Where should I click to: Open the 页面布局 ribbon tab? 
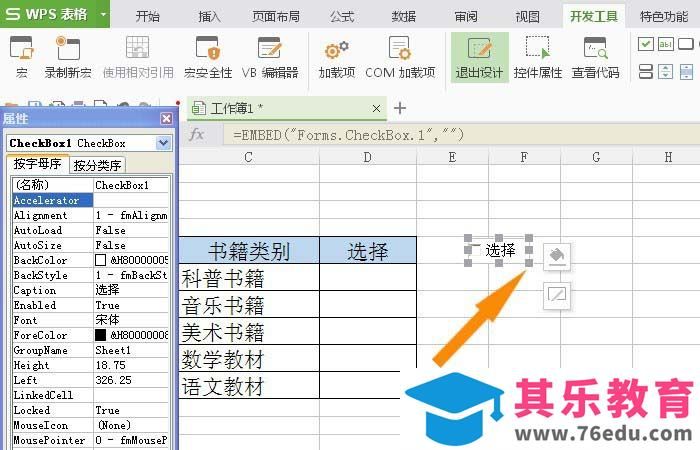pyautogui.click(x=275, y=17)
